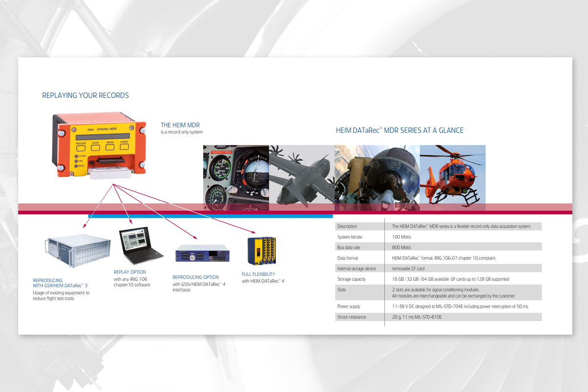Image resolution: width=588 pixels, height=392 pixels.
Task: Select the cockpit gauges photo
Action: [x=236, y=178]
